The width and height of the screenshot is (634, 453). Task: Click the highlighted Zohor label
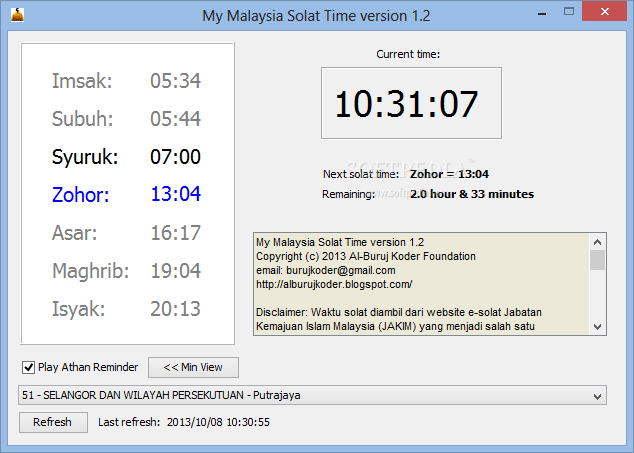pyautogui.click(x=80, y=195)
